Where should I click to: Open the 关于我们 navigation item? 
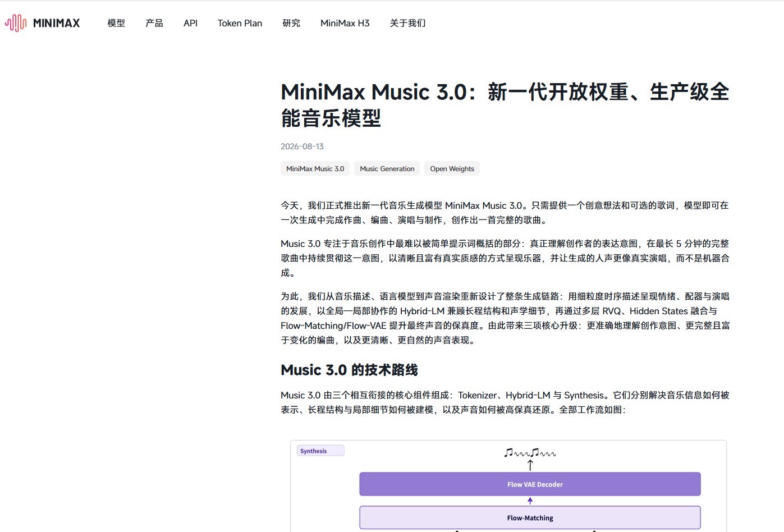pos(408,23)
